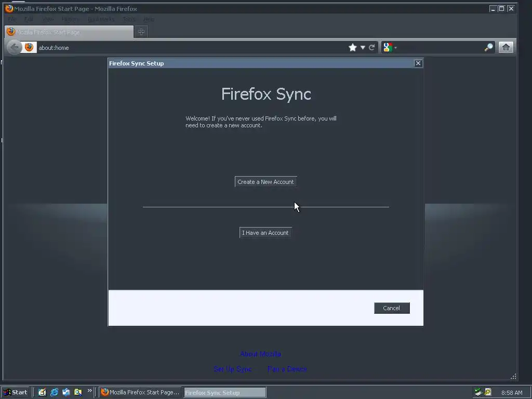Click the Welcome message text in the dialog
This screenshot has width=532, height=399.
point(261,122)
